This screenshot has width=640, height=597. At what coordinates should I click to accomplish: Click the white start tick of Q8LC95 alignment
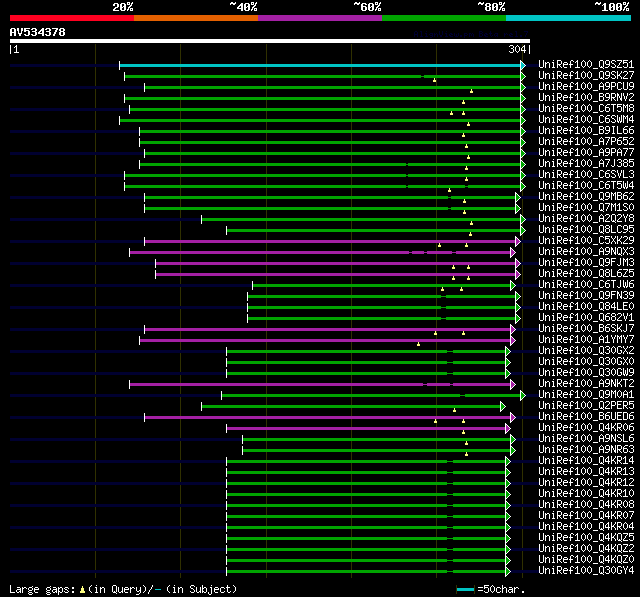coord(227,231)
